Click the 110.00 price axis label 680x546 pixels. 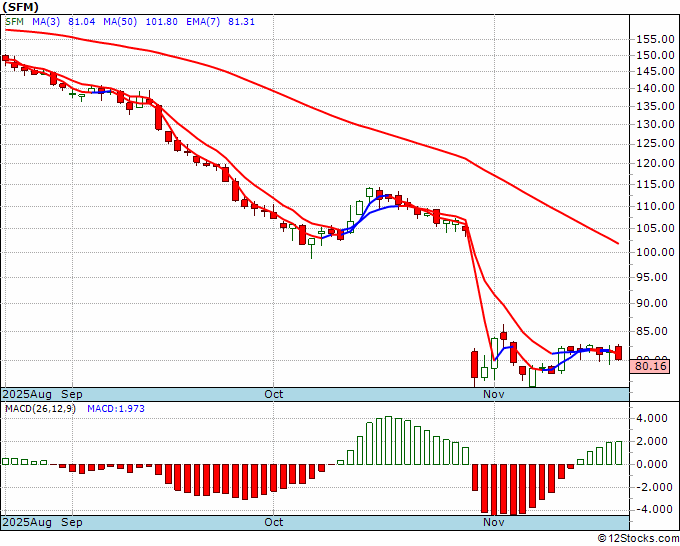pos(655,206)
